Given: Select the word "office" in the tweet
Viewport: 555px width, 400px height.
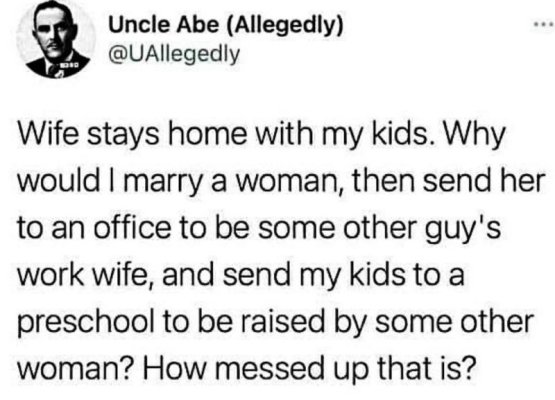Looking at the screenshot, I should [x=132, y=228].
